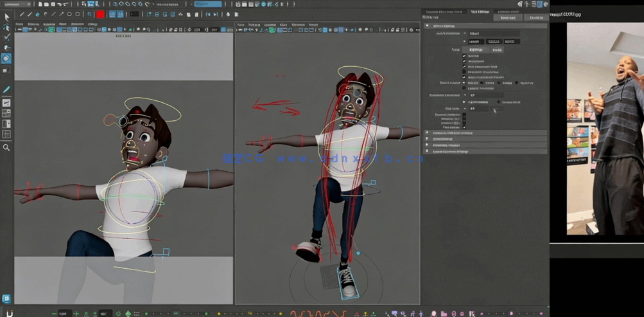Click the first orange tangent curve icon

294,314
